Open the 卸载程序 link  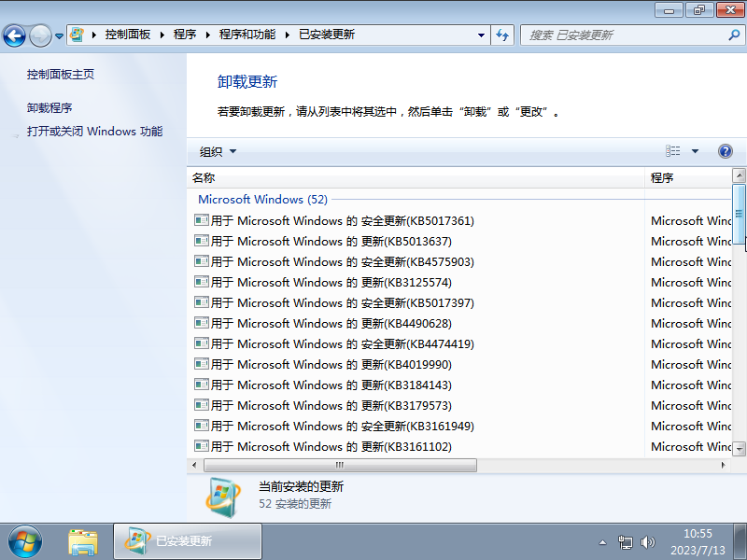pyautogui.click(x=50, y=106)
